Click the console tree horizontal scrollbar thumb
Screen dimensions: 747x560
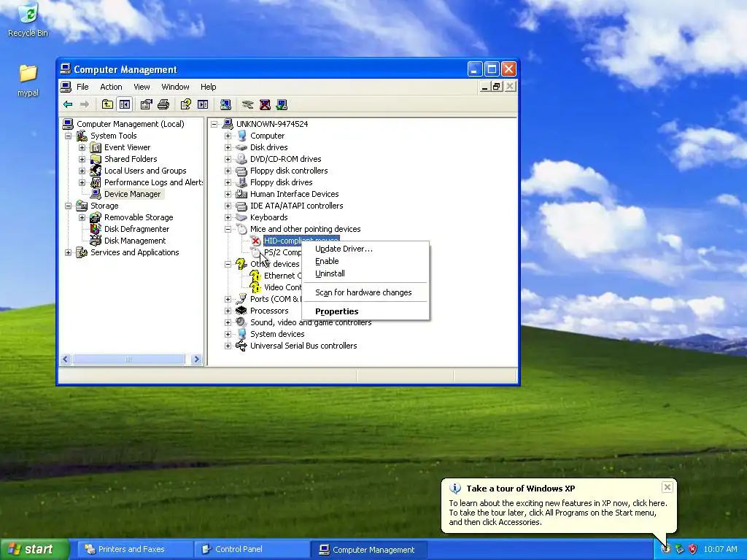[x=128, y=359]
